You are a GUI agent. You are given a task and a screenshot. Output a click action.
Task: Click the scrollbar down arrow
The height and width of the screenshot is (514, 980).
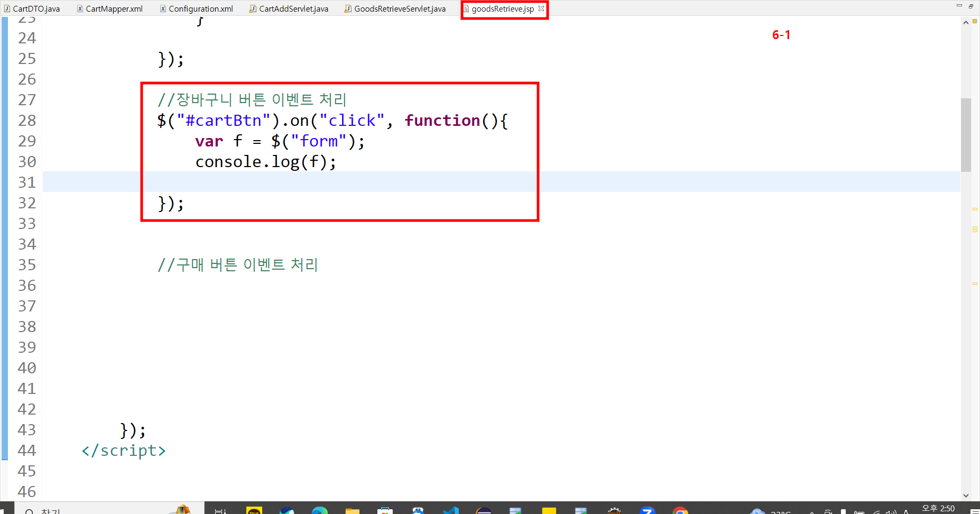[966, 495]
